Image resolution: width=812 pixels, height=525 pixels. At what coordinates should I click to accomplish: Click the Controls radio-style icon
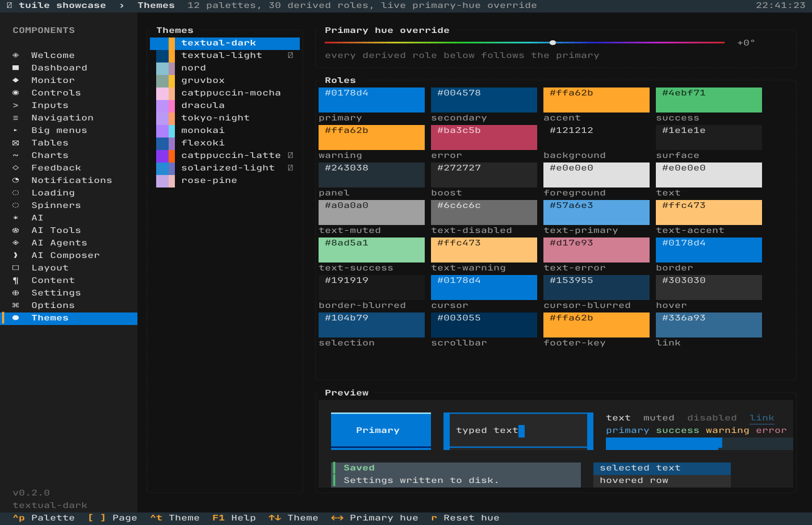(16, 93)
